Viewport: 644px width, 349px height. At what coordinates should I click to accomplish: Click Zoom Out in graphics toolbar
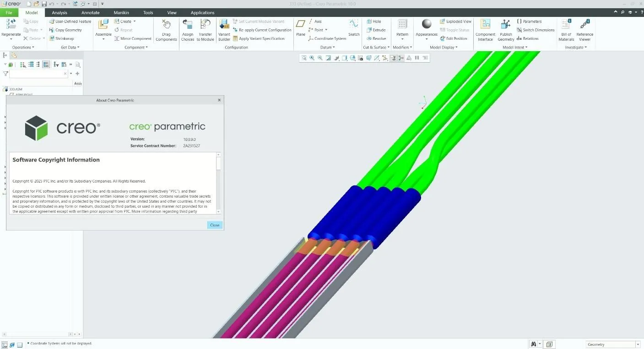320,58
